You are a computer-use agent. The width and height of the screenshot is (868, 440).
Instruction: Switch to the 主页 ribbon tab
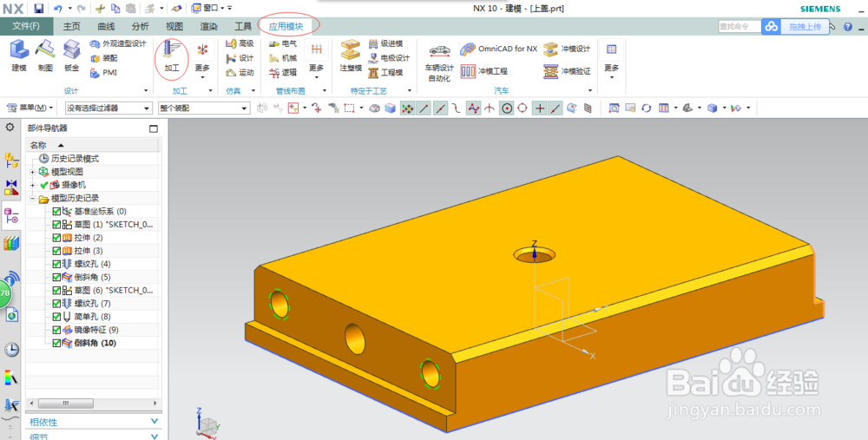point(71,27)
